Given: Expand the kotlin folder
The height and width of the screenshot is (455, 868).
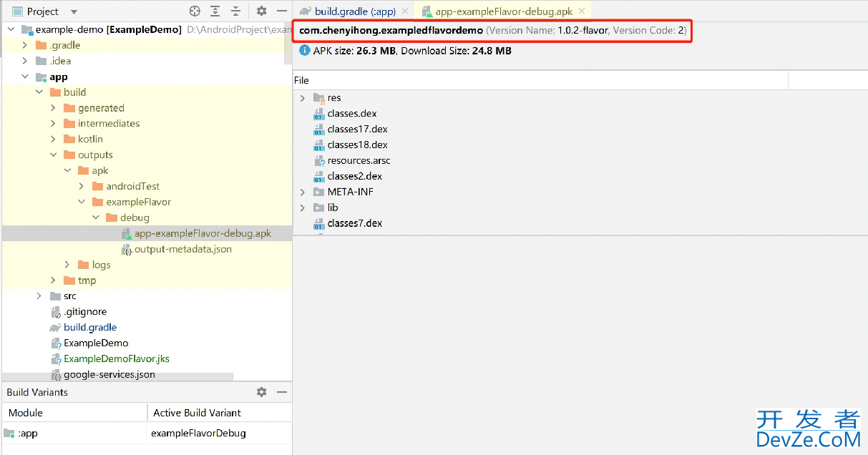Looking at the screenshot, I should pyautogui.click(x=54, y=139).
